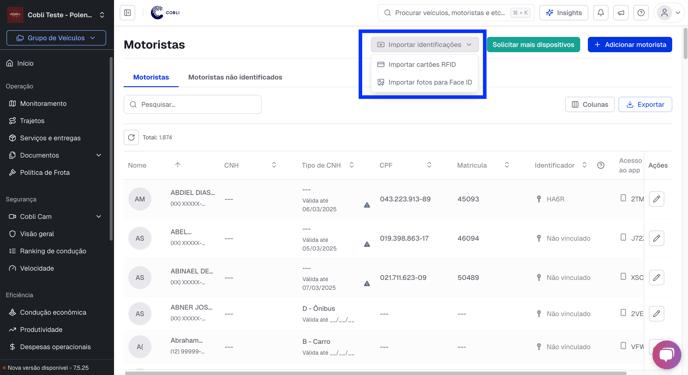688x375 pixels.
Task: Open the user profile avatar menu
Action: [669, 13]
